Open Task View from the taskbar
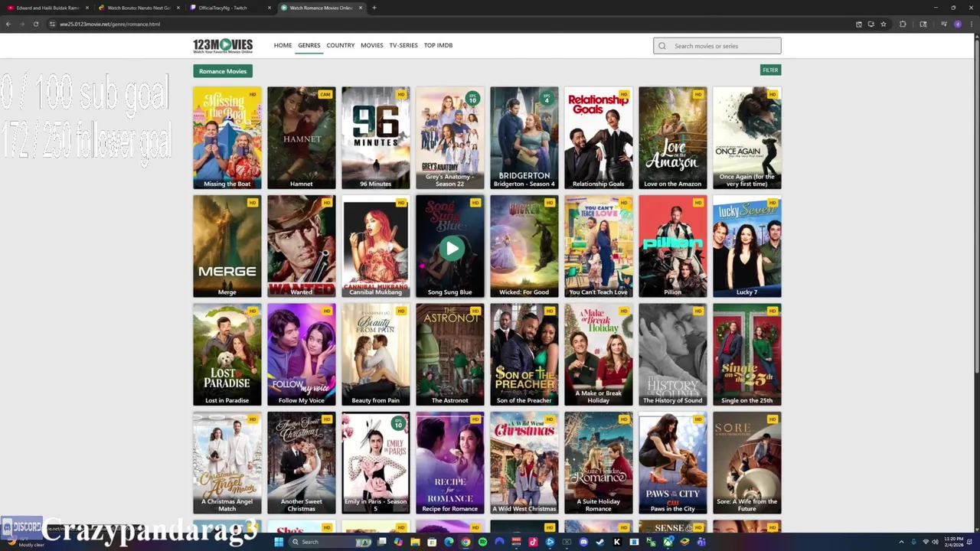 382,542
